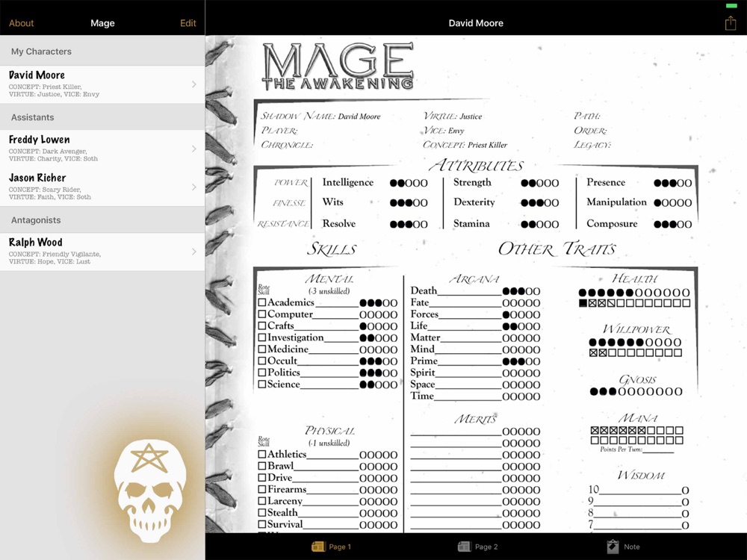The image size is (747, 560).
Task: Check the Athletics rote skill box
Action: click(262, 454)
